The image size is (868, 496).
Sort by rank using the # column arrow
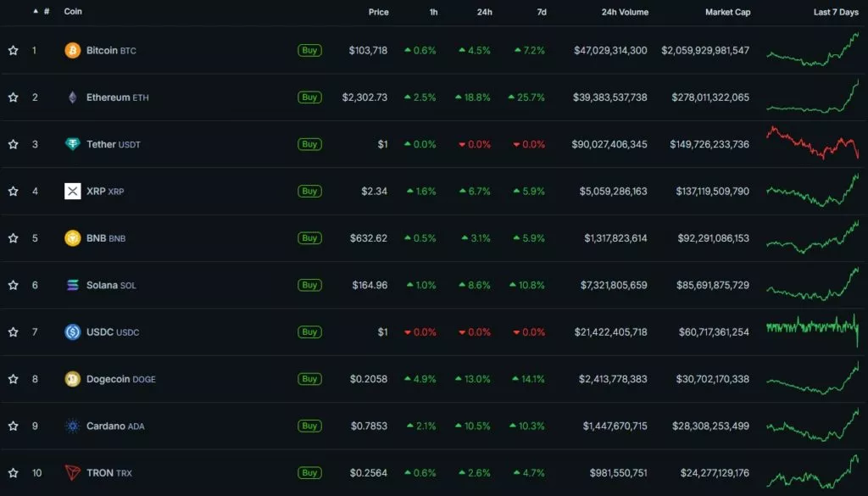tap(36, 12)
